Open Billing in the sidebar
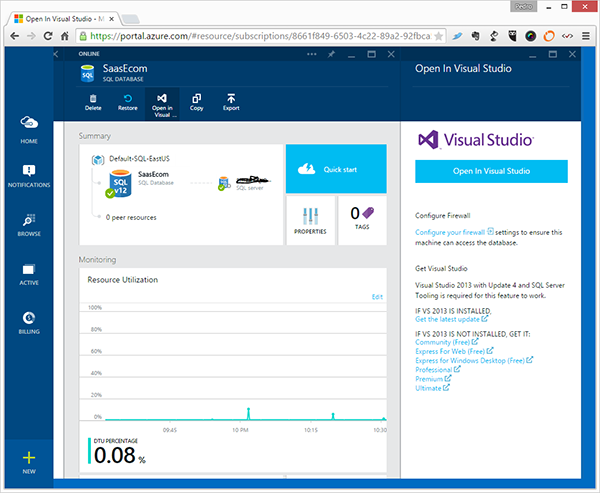This screenshot has width=600, height=493. tap(29, 323)
